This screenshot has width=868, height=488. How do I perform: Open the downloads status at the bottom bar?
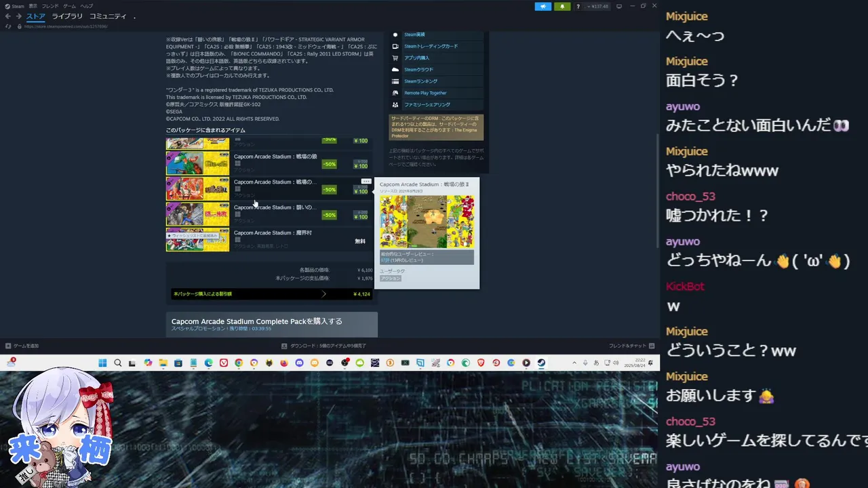(x=324, y=346)
